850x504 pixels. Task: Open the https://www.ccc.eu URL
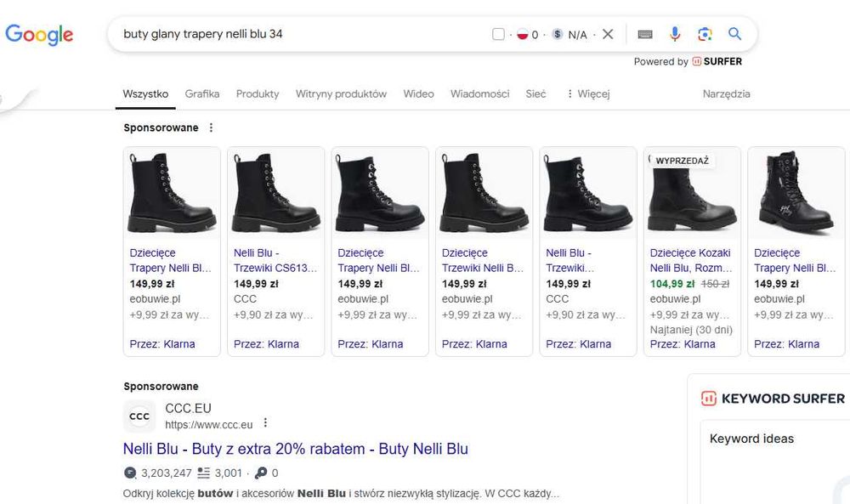click(209, 425)
